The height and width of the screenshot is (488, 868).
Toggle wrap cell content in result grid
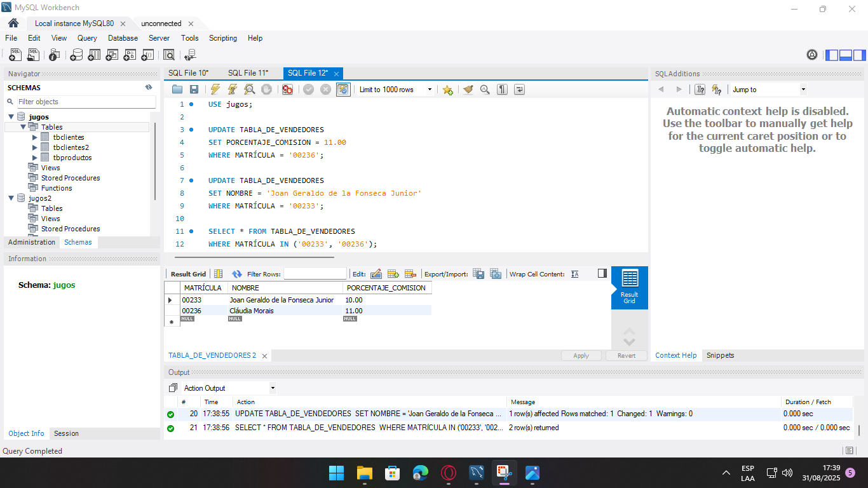pyautogui.click(x=574, y=274)
